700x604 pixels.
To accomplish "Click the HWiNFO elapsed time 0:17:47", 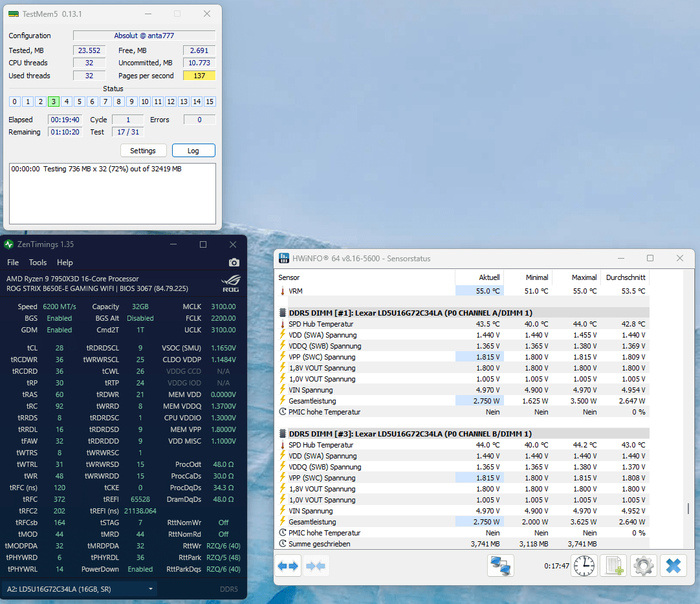I will [x=556, y=566].
